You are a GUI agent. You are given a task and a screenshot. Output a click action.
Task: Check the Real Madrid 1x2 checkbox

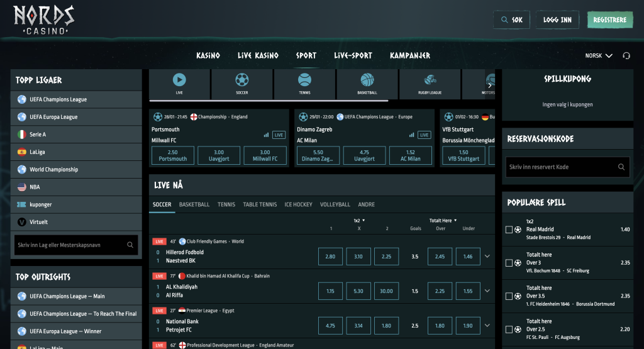[x=509, y=230]
